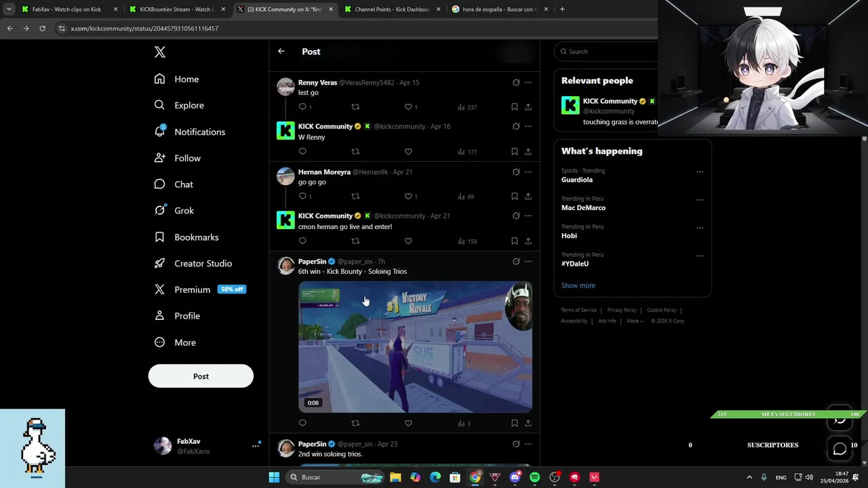
Task: Go to Home in the sidebar
Action: [x=176, y=79]
